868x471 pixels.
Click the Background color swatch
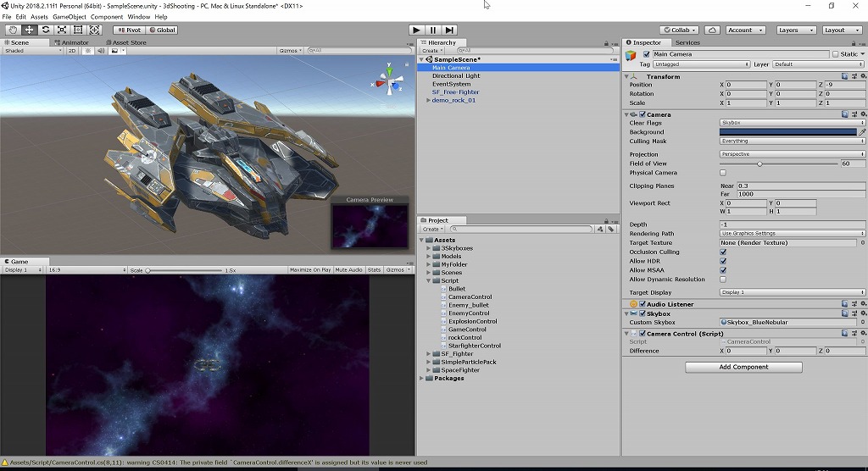[787, 131]
